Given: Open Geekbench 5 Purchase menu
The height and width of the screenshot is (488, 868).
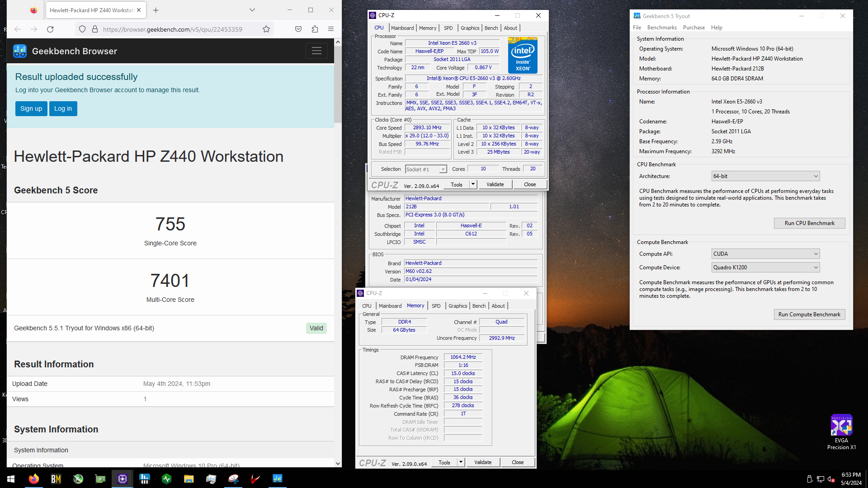Looking at the screenshot, I should click(x=694, y=28).
